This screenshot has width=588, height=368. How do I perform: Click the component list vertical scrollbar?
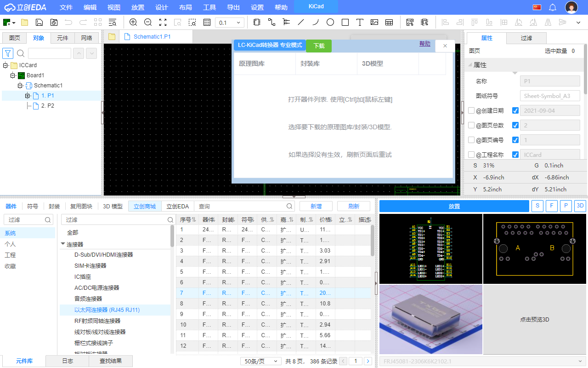(x=373, y=240)
